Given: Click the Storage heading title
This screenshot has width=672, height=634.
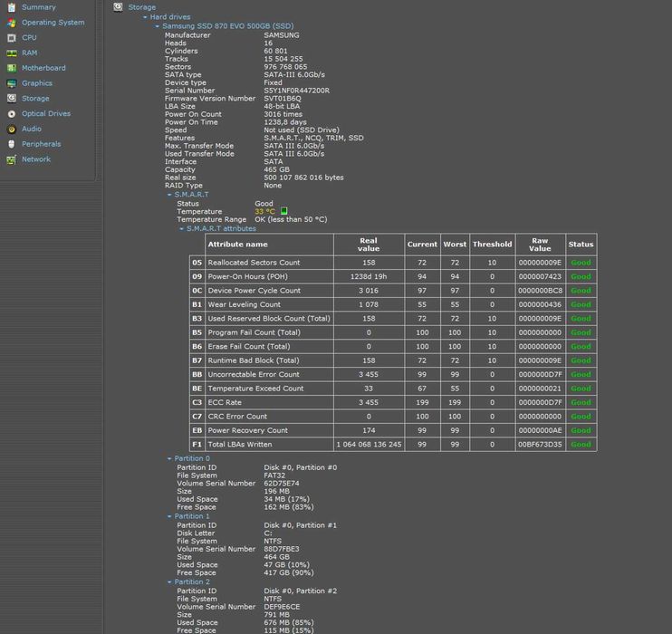Looking at the screenshot, I should [142, 7].
